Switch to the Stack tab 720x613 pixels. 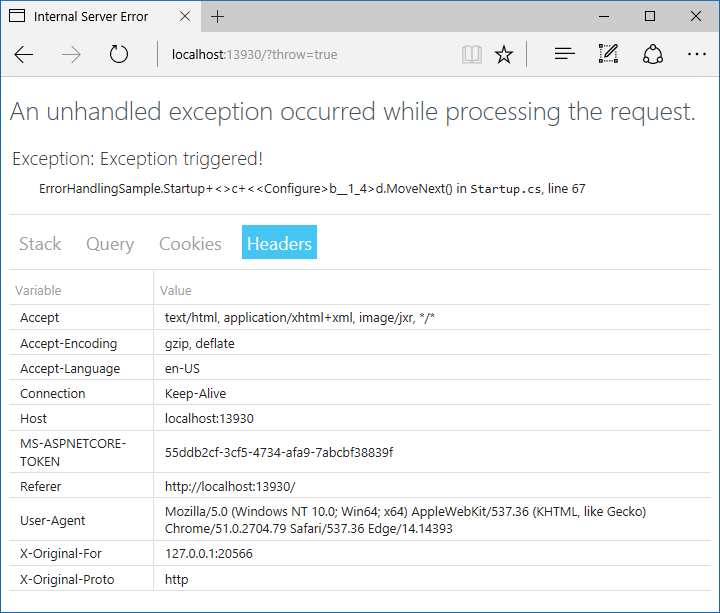(40, 243)
